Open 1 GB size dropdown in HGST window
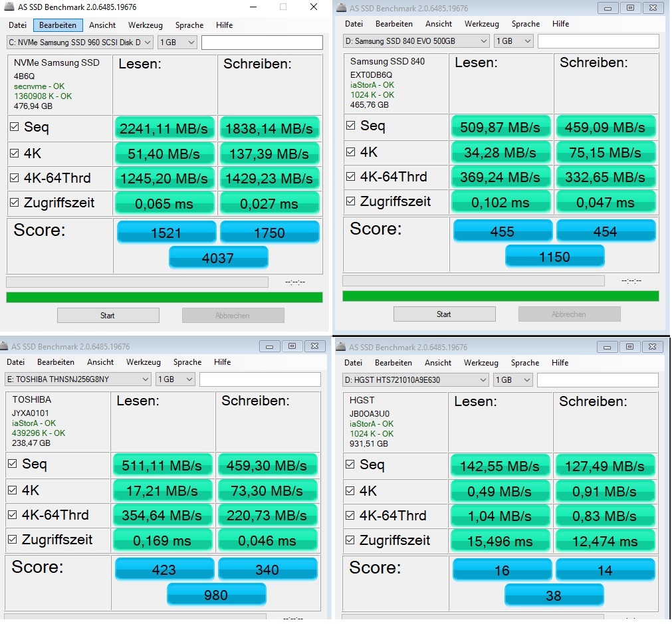This screenshot has height=624, width=672. coord(513,379)
